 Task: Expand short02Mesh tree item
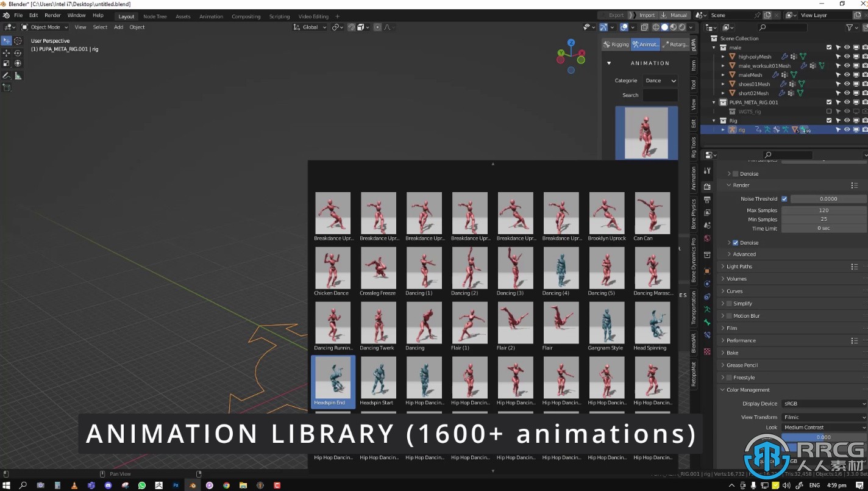click(x=724, y=93)
